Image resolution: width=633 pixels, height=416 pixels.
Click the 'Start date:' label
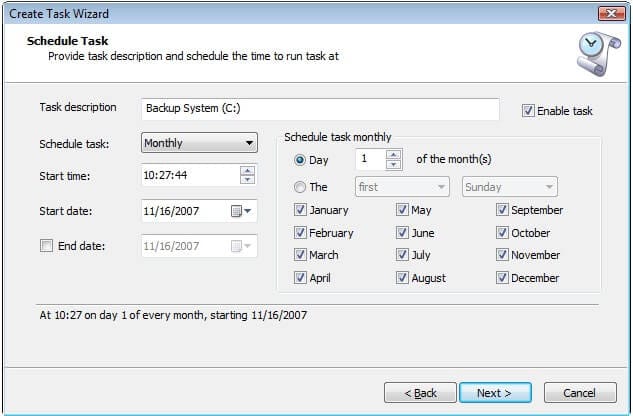65,211
